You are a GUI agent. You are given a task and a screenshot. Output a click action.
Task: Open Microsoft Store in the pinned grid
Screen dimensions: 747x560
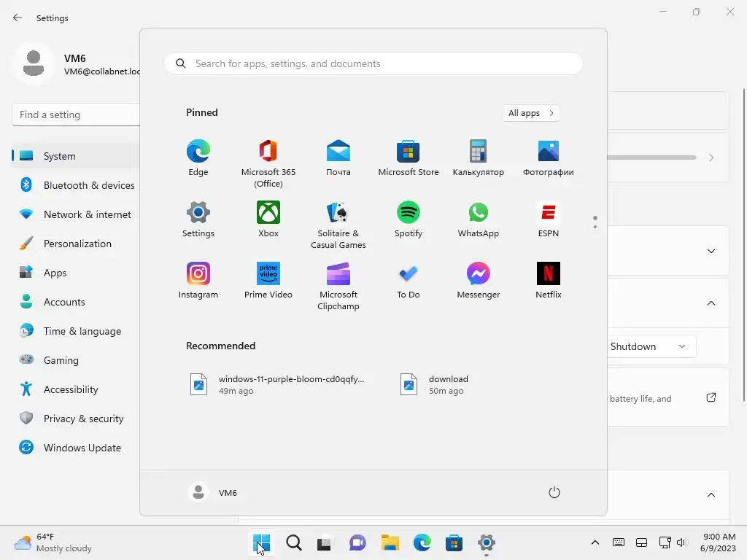point(409,158)
